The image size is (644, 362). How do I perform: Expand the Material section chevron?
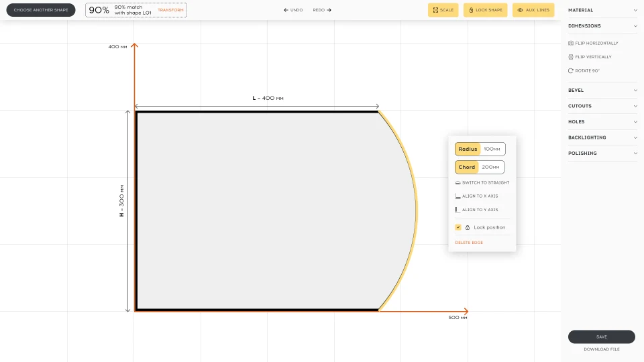[x=635, y=10]
